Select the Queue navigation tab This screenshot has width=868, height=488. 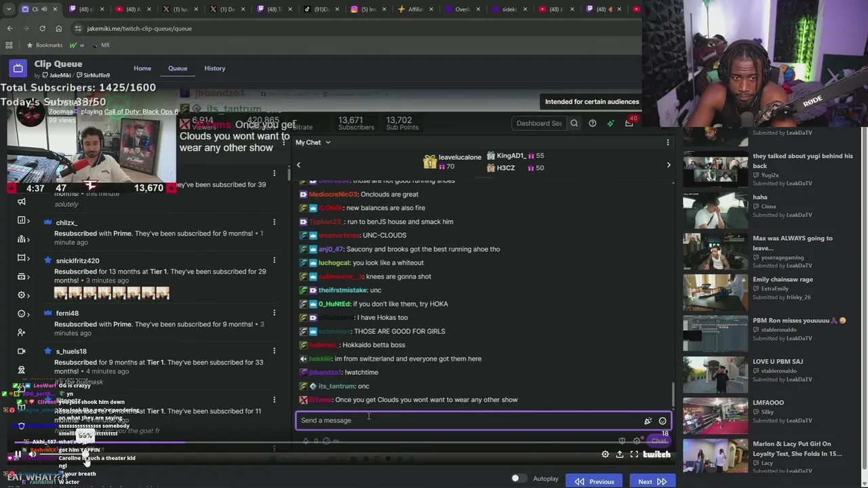pos(178,68)
